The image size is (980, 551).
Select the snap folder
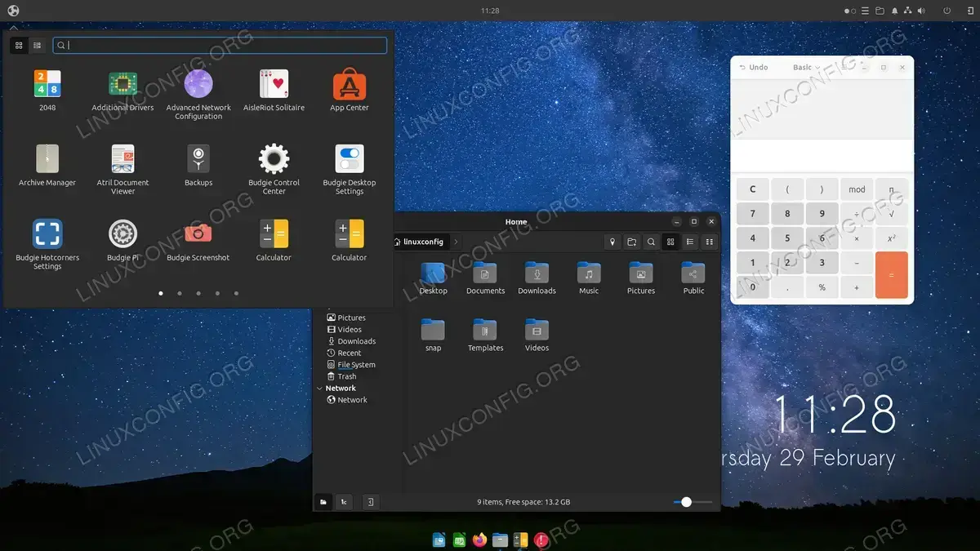433,335
